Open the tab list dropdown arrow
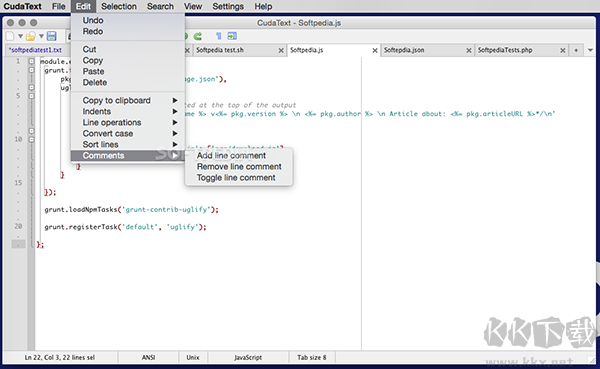600x369 pixels. (x=590, y=50)
